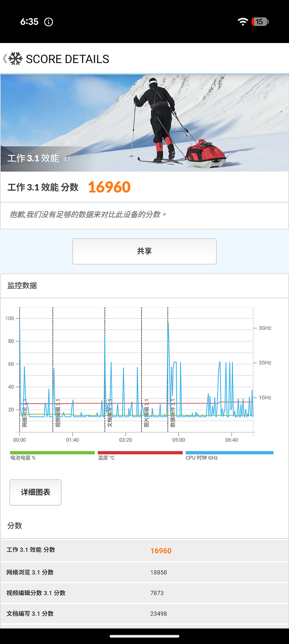Tap the info circle icon in status bar
The width and height of the screenshot is (289, 644).
49,22
